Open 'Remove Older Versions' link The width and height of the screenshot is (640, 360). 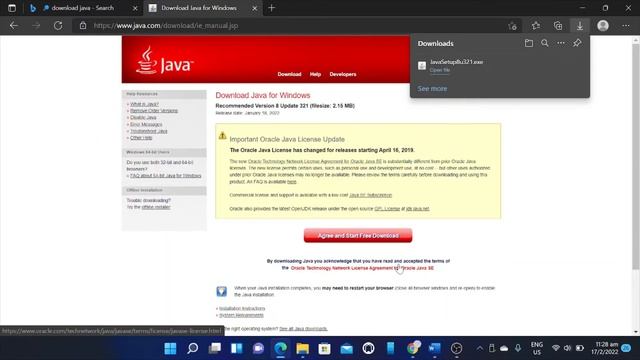tap(154, 111)
